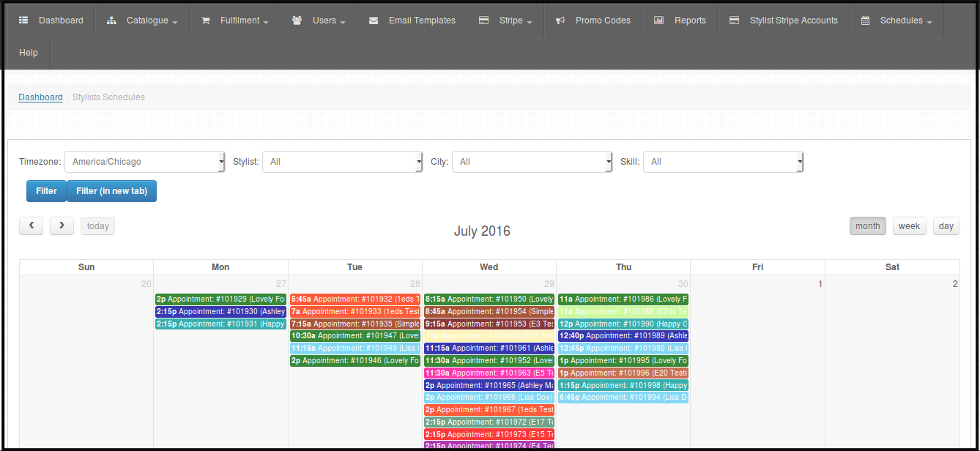Open 10:30a Appointment #101947
This screenshot has width=980, height=451.
pos(355,336)
